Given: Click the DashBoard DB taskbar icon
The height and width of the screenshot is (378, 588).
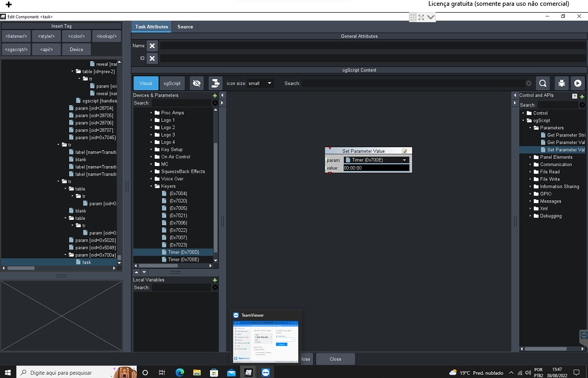Looking at the screenshot, I should click(x=248, y=372).
